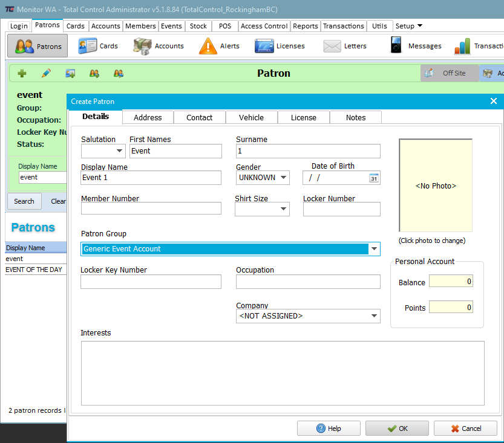Open the Access Control main tab
The width and height of the screenshot is (504, 443).
point(264,26)
